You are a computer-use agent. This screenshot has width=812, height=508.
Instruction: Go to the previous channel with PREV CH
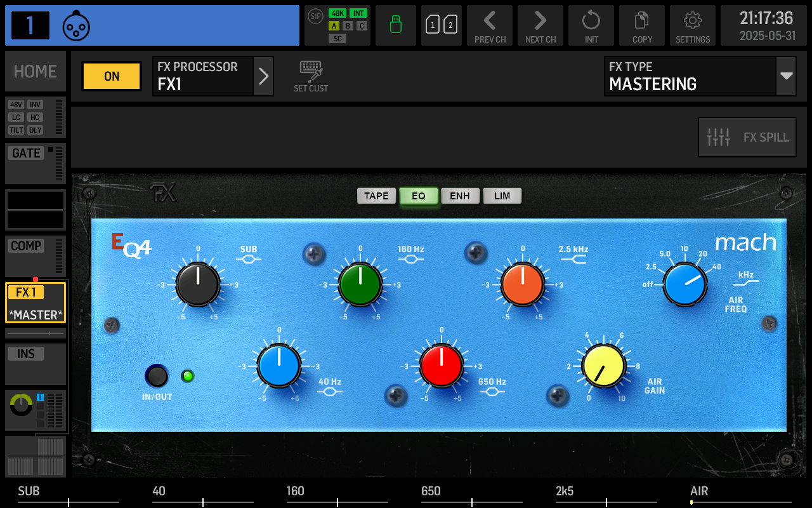pyautogui.click(x=489, y=25)
